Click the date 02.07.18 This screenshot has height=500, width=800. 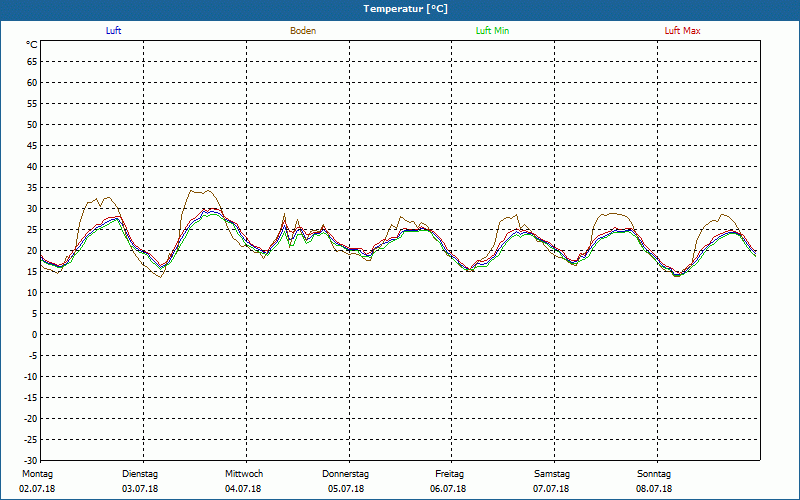[37, 489]
